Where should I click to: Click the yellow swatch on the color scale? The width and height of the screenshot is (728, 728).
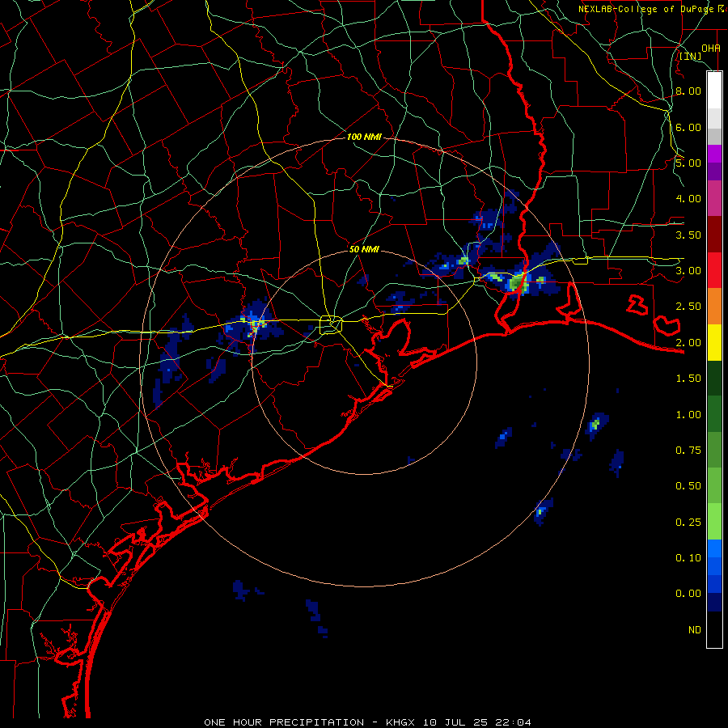point(714,342)
